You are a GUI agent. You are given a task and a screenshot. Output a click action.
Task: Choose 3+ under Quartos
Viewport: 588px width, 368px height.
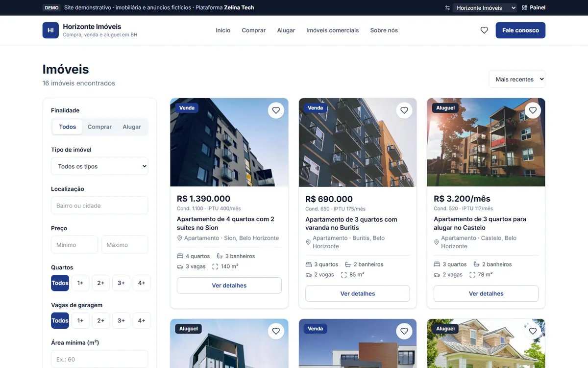point(121,283)
